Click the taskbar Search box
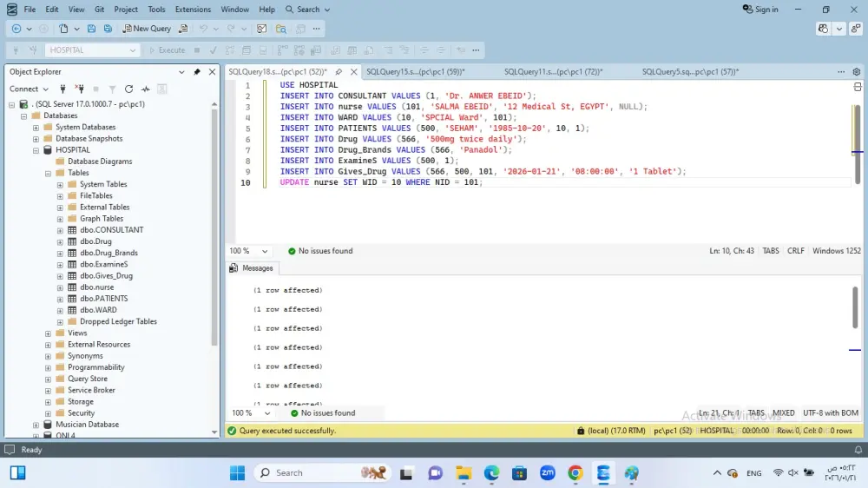The height and width of the screenshot is (488, 868). click(322, 473)
